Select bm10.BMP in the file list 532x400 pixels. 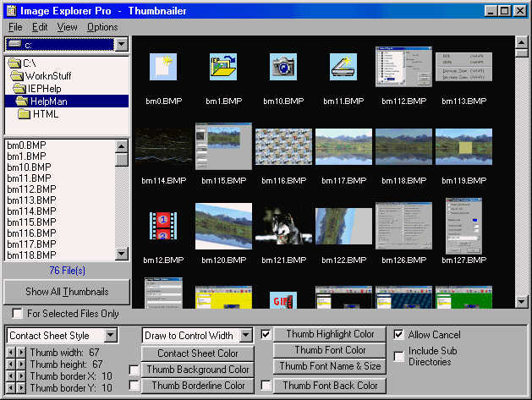pyautogui.click(x=29, y=167)
